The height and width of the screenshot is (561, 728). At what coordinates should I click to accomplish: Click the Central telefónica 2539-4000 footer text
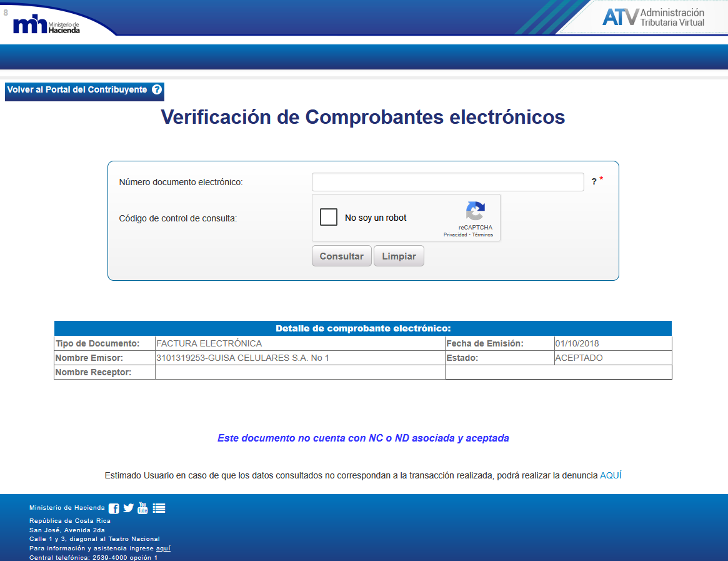(x=93, y=557)
